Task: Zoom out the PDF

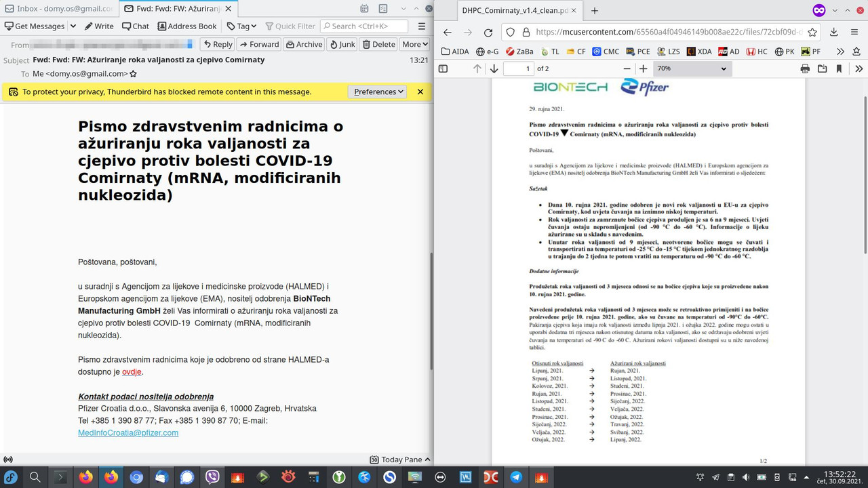Action: click(x=627, y=68)
